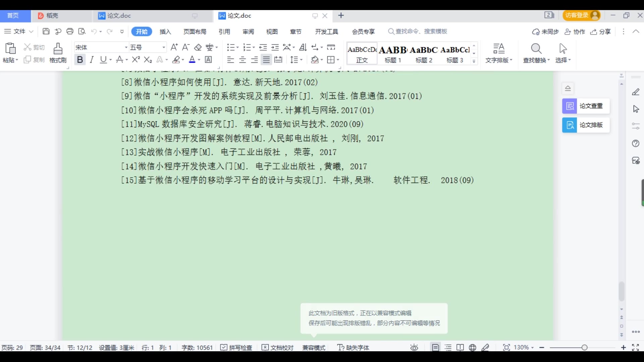Toggle Italic formatting
The image size is (644, 362).
click(x=92, y=60)
